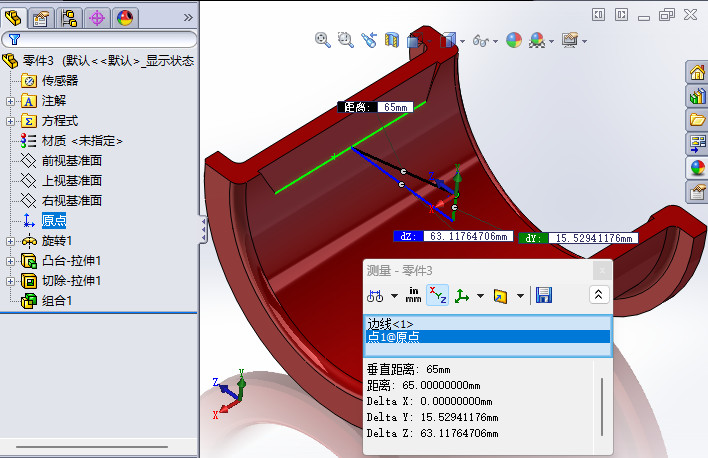Viewport: 708px width, 458px height.
Task: Click the tree filter input field
Action: pos(99,39)
